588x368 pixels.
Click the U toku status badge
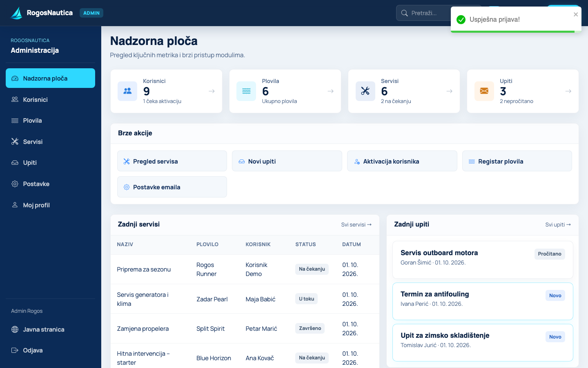click(307, 299)
